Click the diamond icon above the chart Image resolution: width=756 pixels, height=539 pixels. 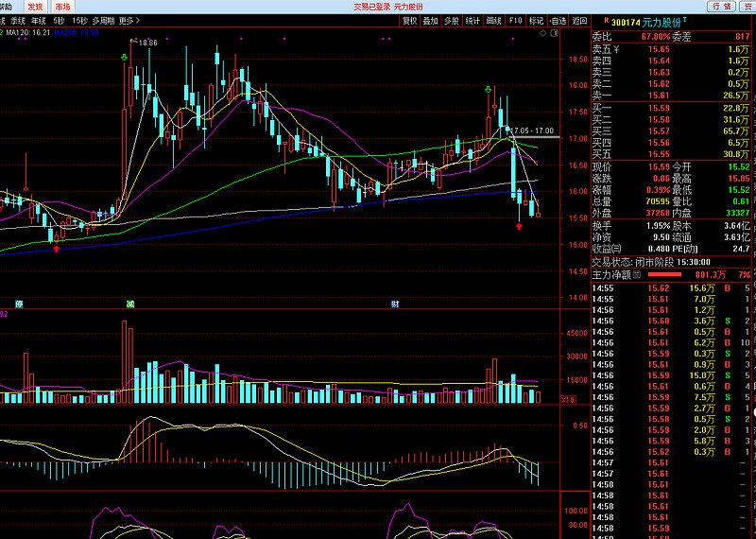[x=542, y=32]
